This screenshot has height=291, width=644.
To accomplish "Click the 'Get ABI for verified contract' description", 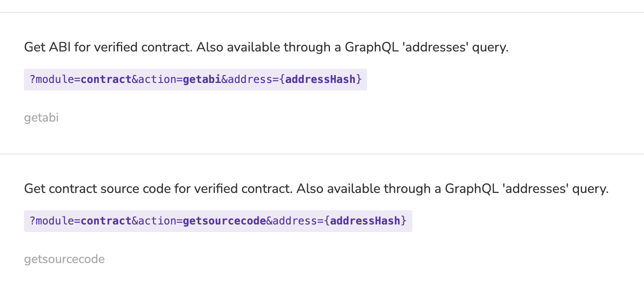I will click(266, 47).
